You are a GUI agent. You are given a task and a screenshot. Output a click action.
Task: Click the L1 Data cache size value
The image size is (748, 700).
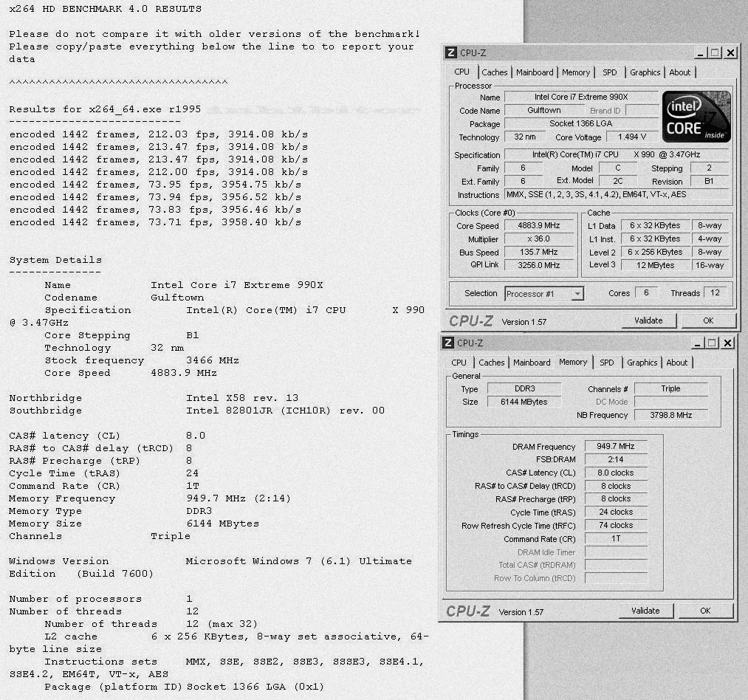pyautogui.click(x=655, y=226)
